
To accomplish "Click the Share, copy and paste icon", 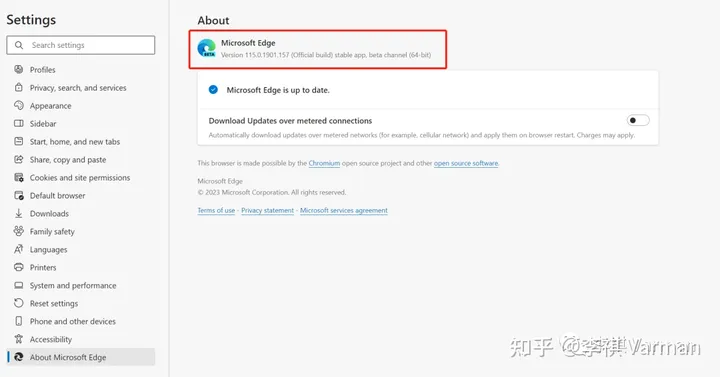I will point(19,159).
